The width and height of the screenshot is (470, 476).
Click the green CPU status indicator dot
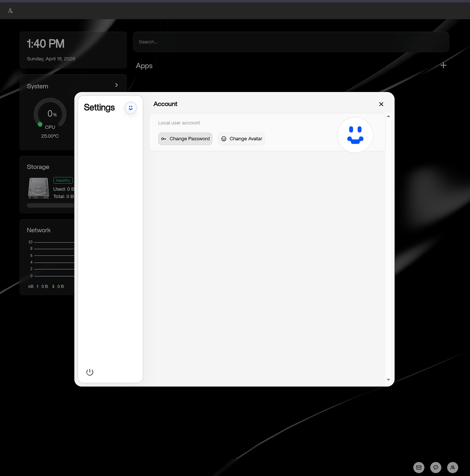40,124
